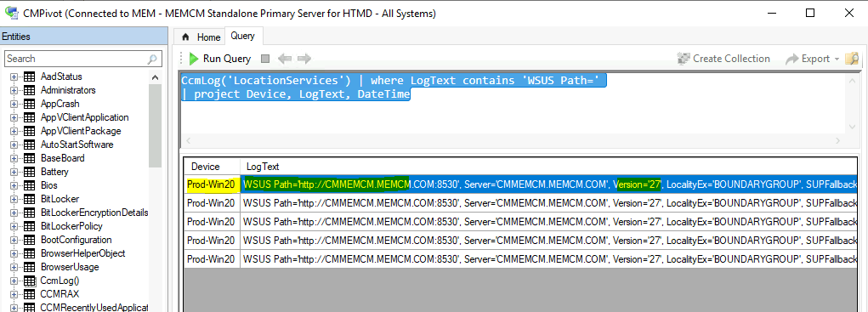Click the Run Query play icon
The width and height of the screenshot is (868, 312).
pos(193,59)
